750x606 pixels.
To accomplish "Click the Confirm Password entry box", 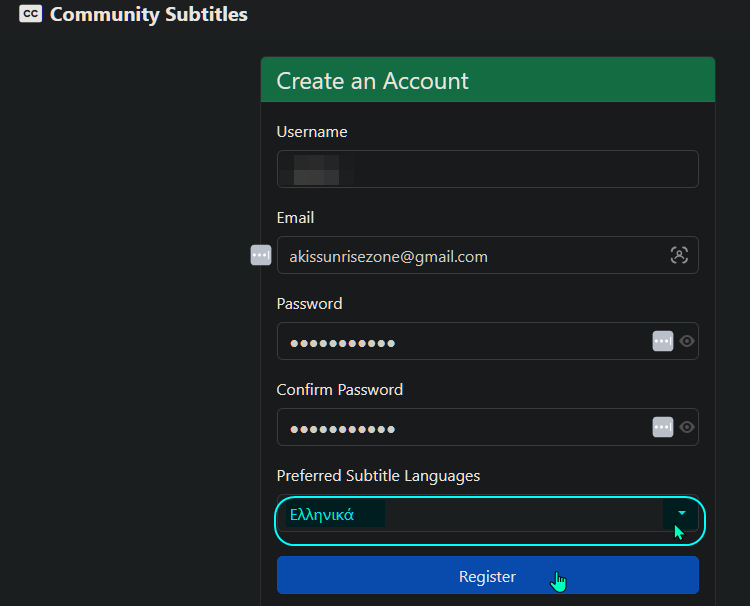I will [x=460, y=427].
